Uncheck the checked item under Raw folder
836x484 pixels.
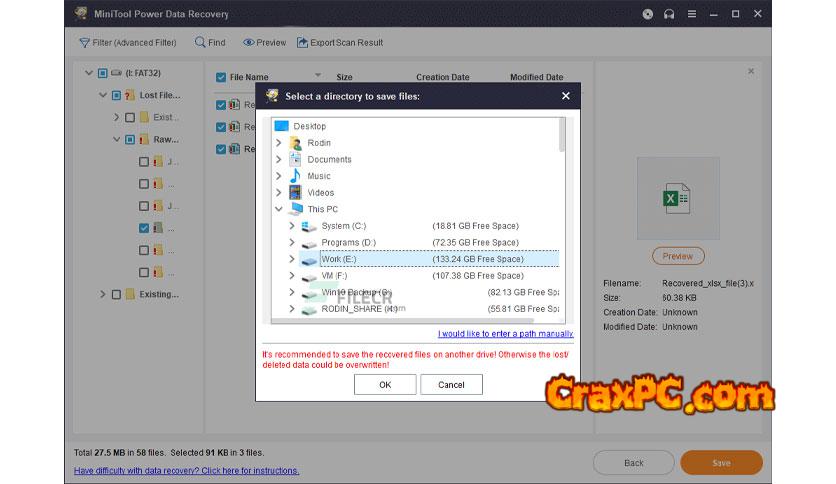(143, 228)
